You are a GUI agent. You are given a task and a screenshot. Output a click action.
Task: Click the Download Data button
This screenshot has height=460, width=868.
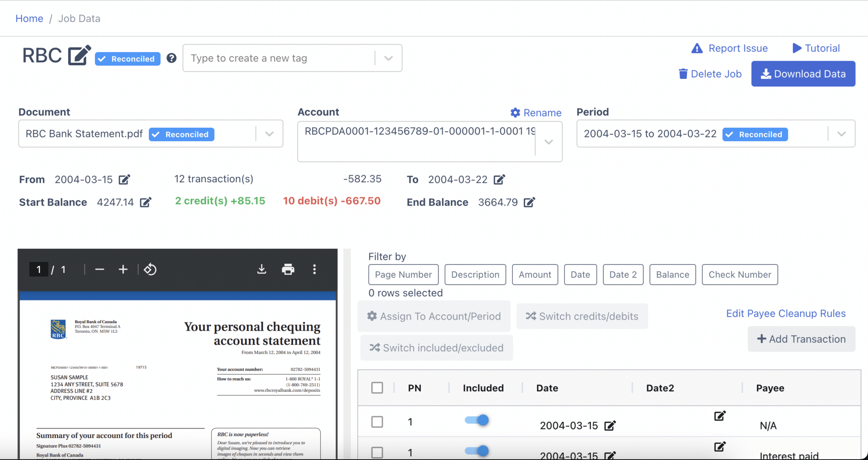(803, 73)
